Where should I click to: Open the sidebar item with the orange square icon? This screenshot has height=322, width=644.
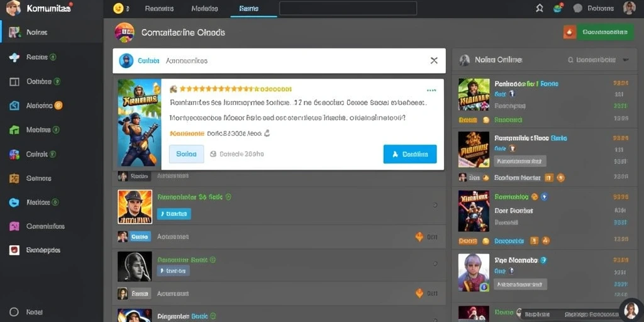[x=14, y=178]
